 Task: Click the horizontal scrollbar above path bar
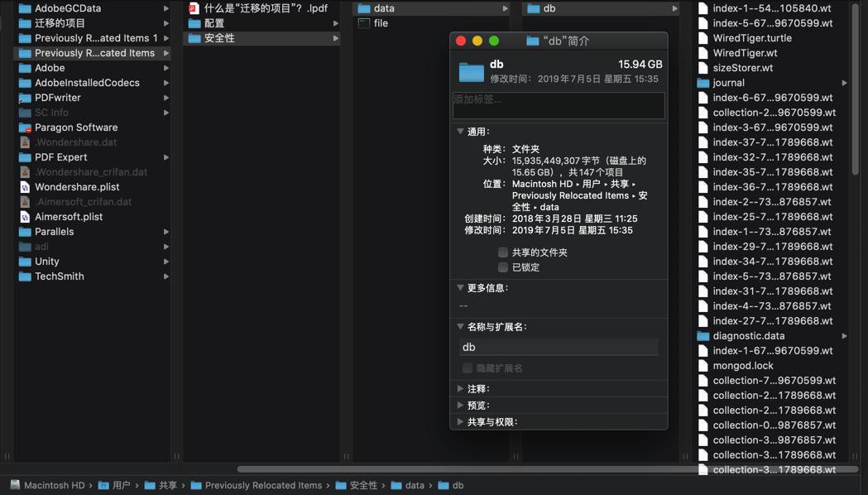[548, 469]
